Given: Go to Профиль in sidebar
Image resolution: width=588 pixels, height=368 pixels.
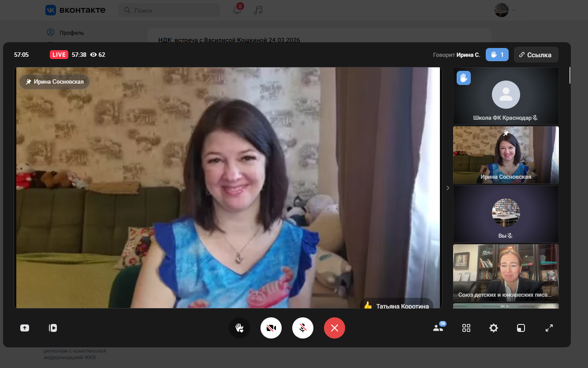Looking at the screenshot, I should [71, 33].
